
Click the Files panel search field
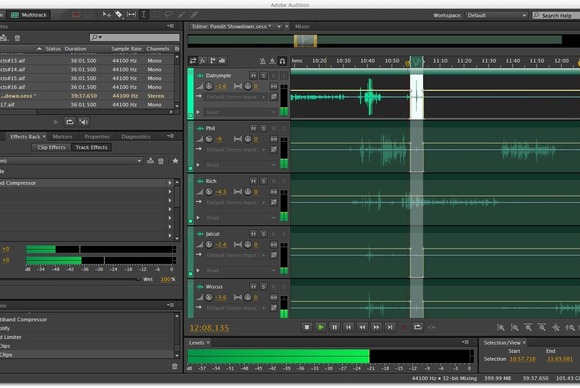(135, 37)
